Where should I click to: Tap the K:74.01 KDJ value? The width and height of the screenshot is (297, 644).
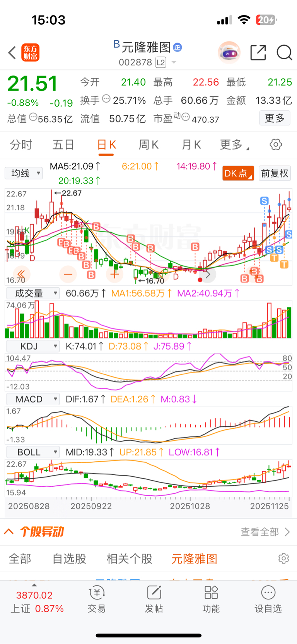coord(84,346)
